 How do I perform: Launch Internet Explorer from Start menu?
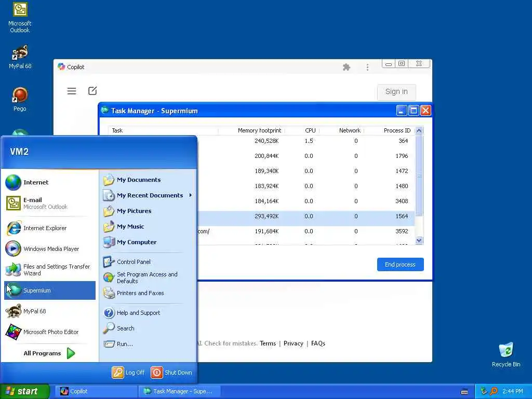50,228
